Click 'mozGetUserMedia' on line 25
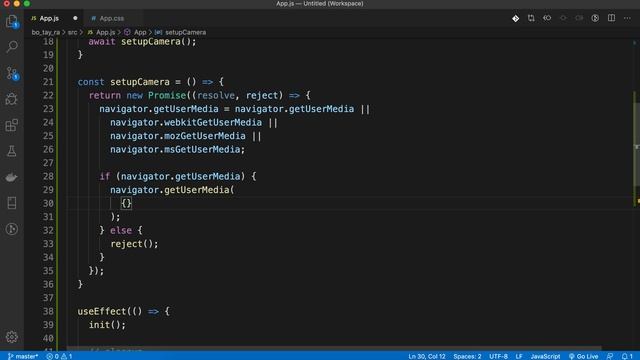The image size is (640, 360). [205, 136]
